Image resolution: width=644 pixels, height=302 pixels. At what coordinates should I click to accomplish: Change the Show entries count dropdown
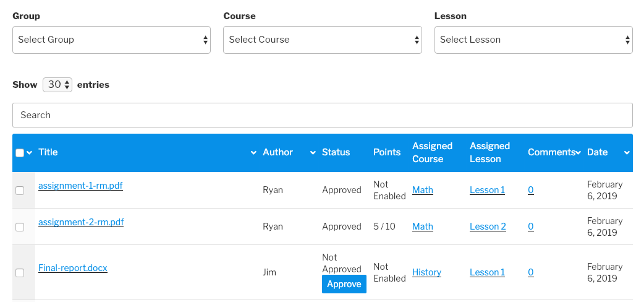pyautogui.click(x=57, y=85)
